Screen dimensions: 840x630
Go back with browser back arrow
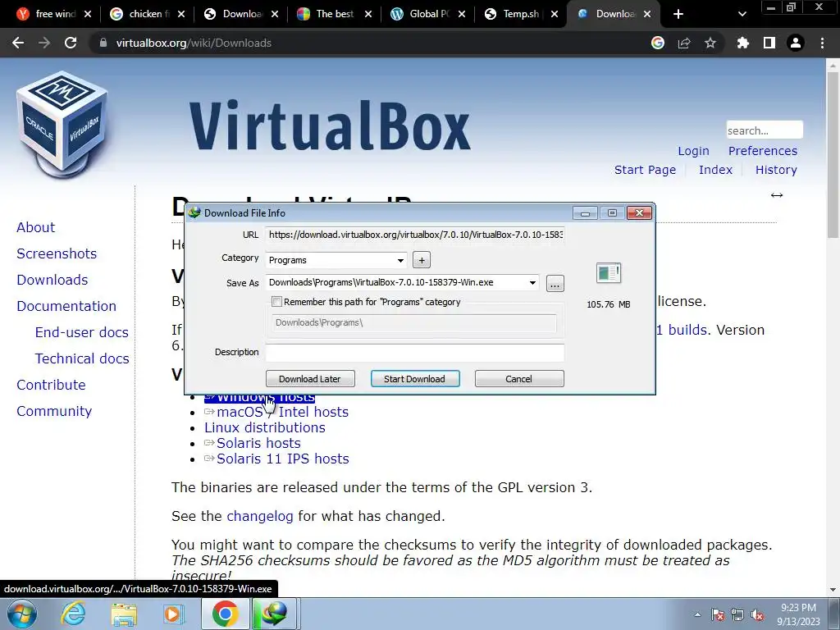point(18,43)
